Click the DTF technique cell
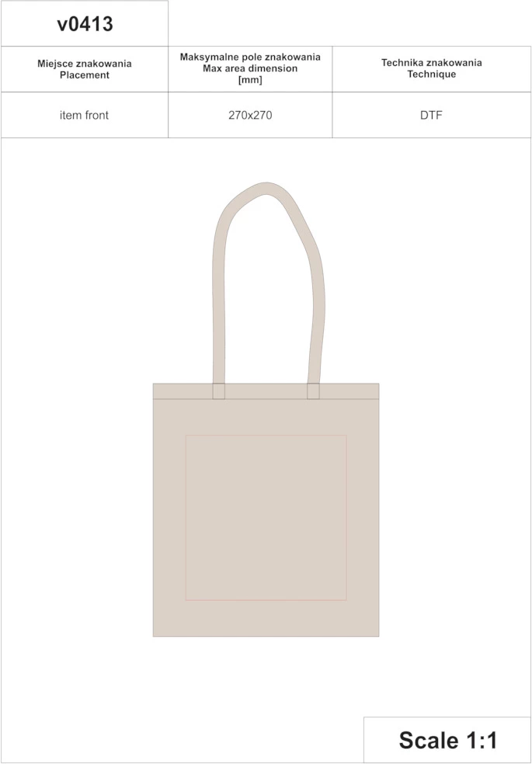 (432, 116)
